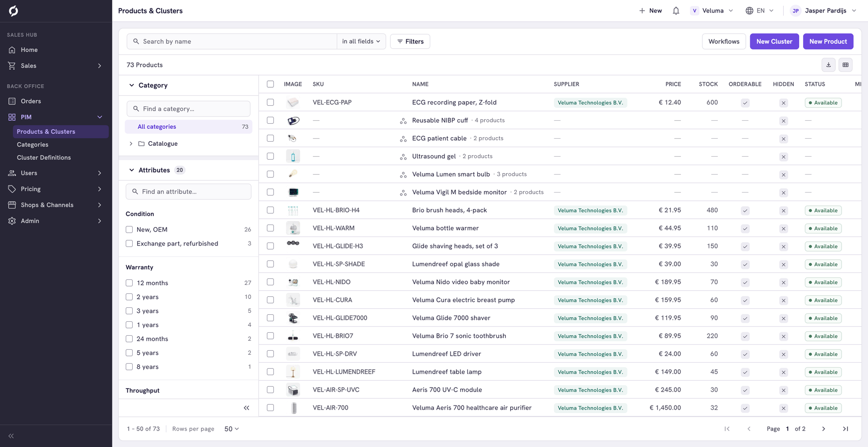This screenshot has width=868, height=447.
Task: Open the 'in all fields' search dropdown
Action: tap(361, 41)
